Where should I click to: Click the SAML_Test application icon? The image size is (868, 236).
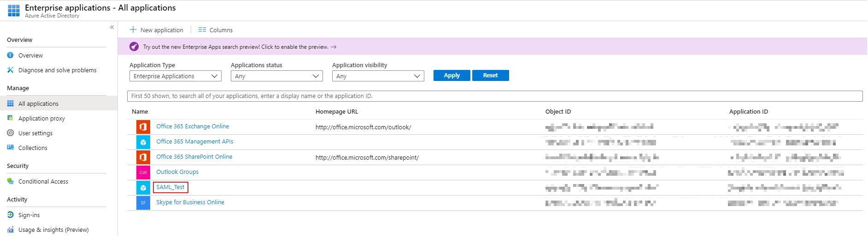[x=143, y=187]
